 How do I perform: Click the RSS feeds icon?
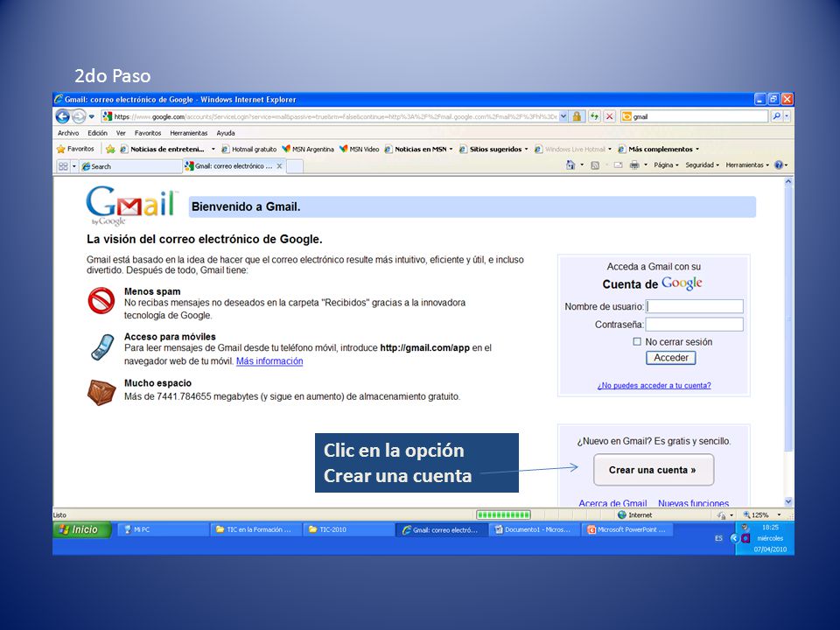tap(595, 165)
